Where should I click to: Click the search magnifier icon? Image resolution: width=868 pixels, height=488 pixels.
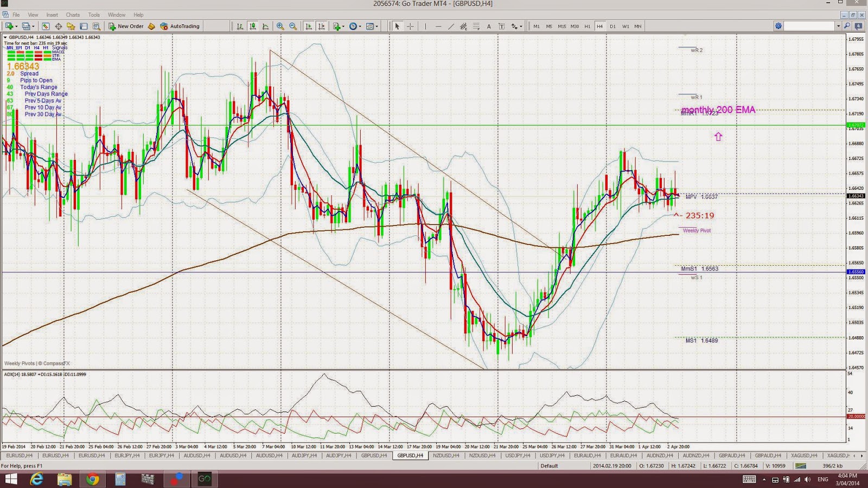pyautogui.click(x=847, y=26)
